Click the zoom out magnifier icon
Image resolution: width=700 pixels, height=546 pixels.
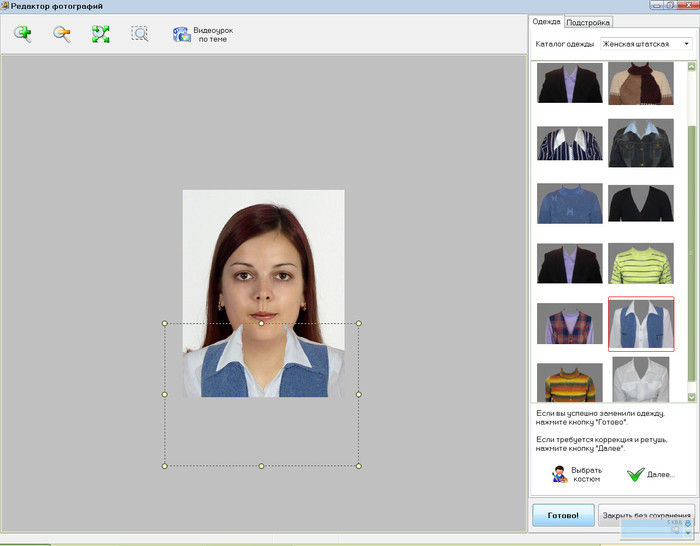pyautogui.click(x=62, y=34)
